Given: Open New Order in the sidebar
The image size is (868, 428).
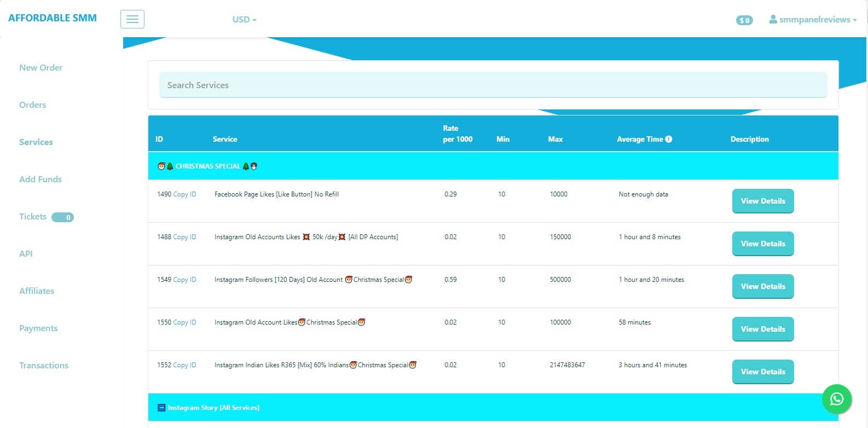Looking at the screenshot, I should point(41,68).
